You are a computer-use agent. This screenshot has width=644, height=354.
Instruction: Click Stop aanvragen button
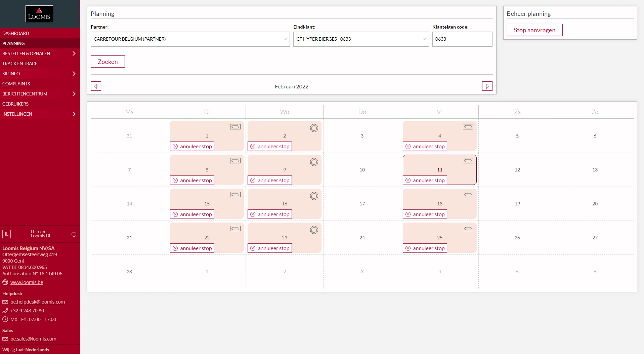534,30
